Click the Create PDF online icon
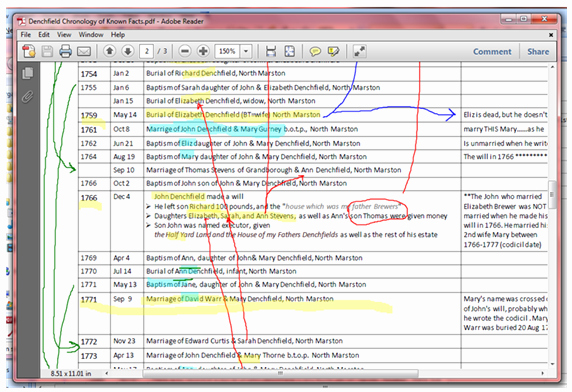Image resolution: width=572 pixels, height=392 pixels. click(29, 51)
